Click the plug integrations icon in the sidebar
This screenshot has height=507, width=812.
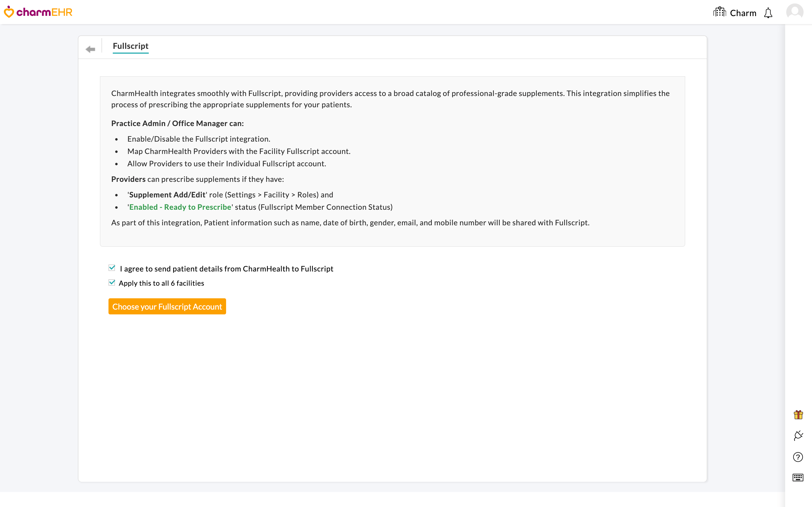[x=798, y=435]
